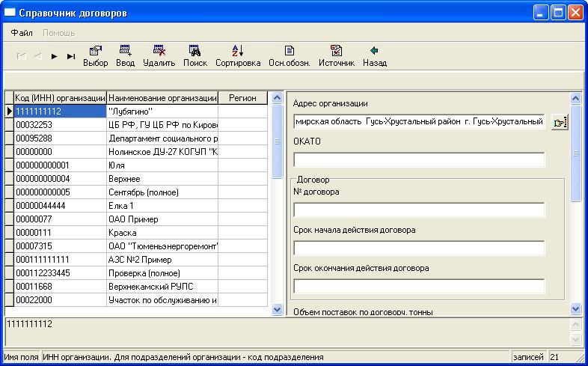Open the Файл menu
The image size is (588, 366).
[x=22, y=33]
